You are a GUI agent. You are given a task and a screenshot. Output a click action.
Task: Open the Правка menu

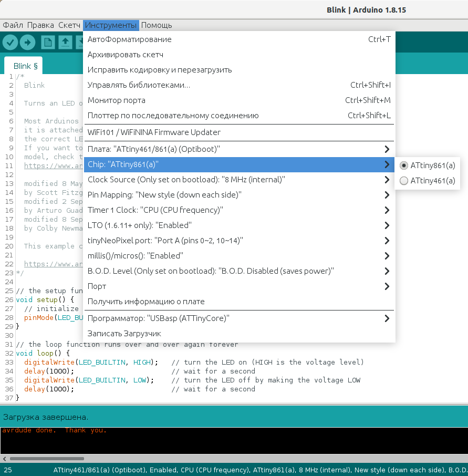coord(40,25)
